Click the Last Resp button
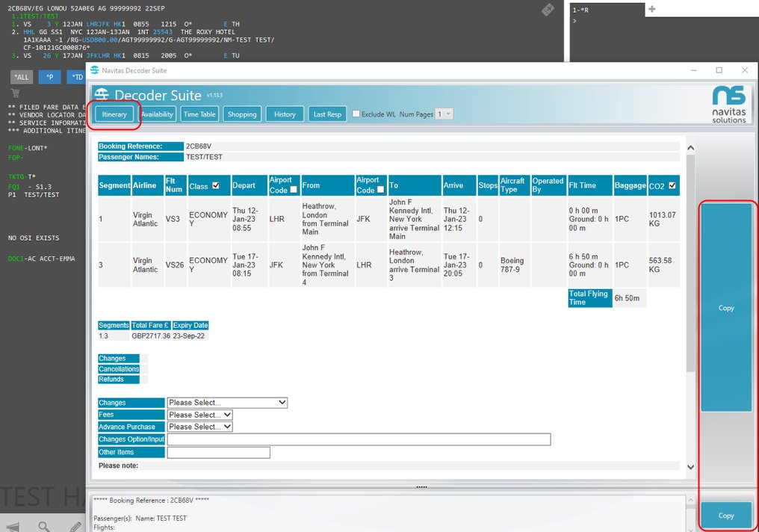The height and width of the screenshot is (532, 759). (x=327, y=114)
